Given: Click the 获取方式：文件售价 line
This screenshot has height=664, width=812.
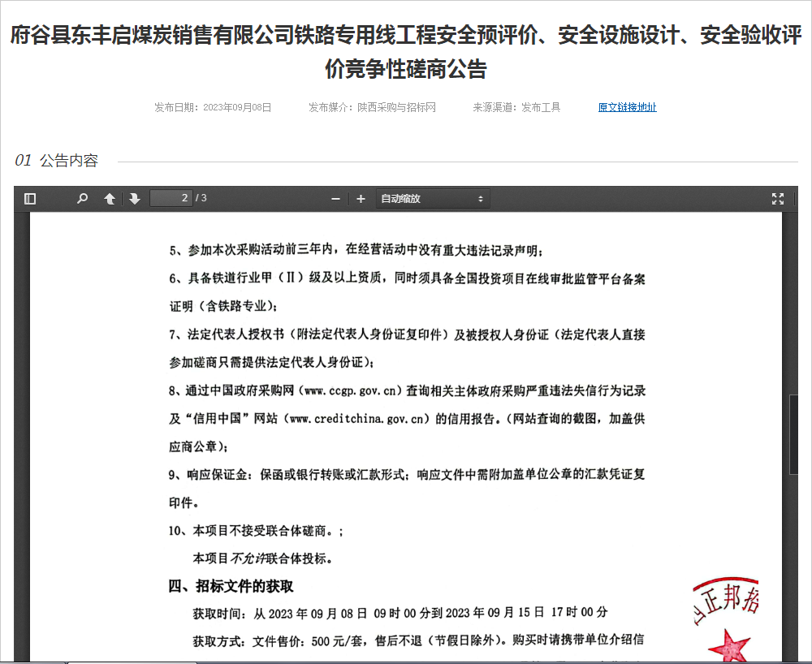Looking at the screenshot, I should coord(418,640).
